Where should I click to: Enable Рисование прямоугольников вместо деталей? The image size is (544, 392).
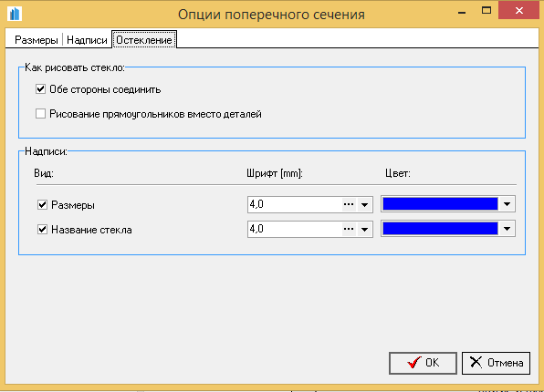tap(40, 114)
